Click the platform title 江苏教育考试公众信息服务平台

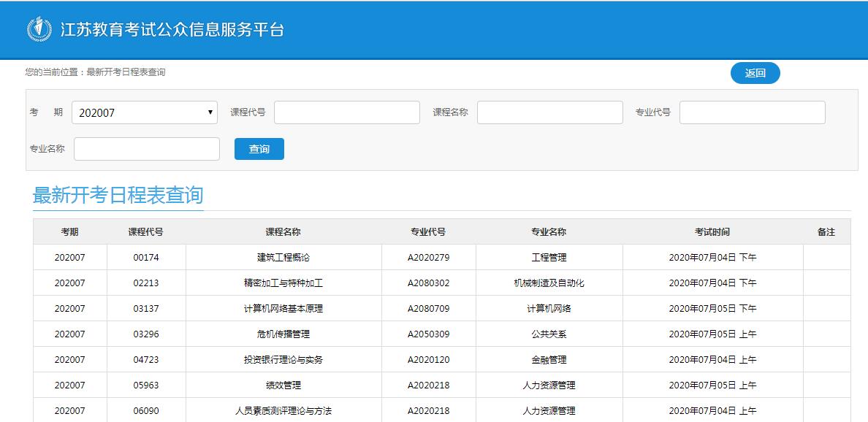pos(172,30)
